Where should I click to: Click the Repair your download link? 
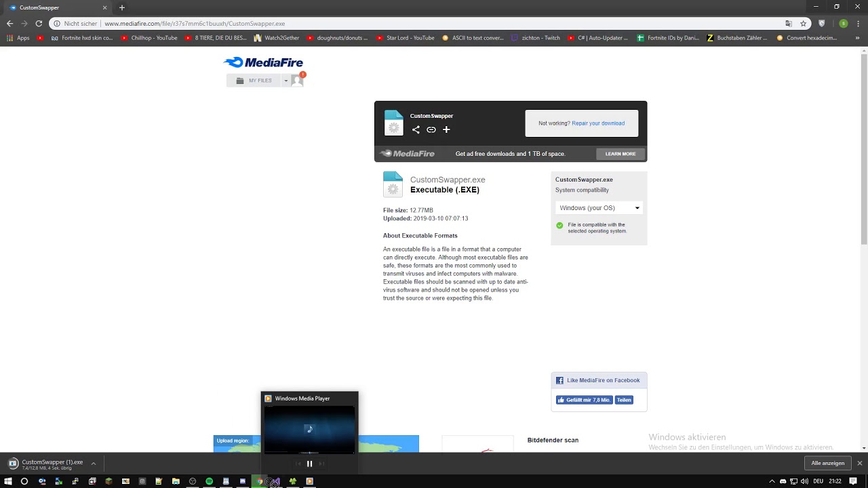(x=598, y=123)
